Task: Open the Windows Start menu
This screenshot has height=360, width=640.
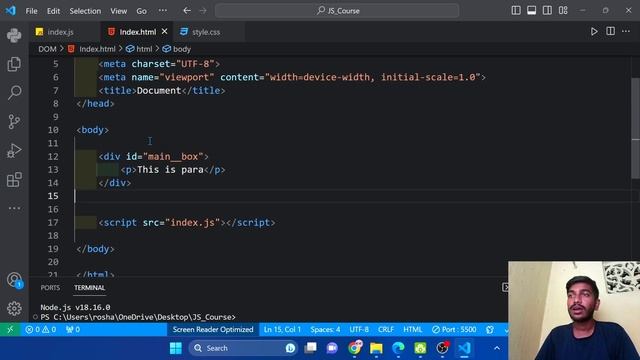Action: pyautogui.click(x=176, y=348)
